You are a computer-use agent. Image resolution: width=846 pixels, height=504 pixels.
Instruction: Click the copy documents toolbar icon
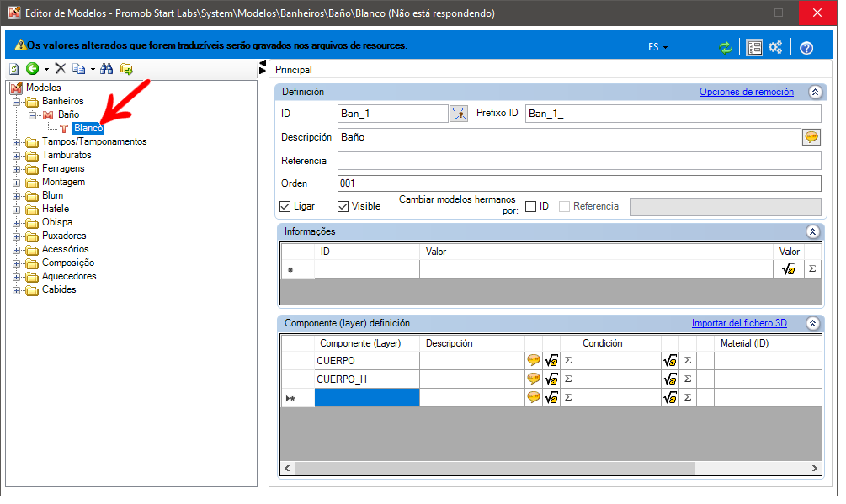[79, 68]
